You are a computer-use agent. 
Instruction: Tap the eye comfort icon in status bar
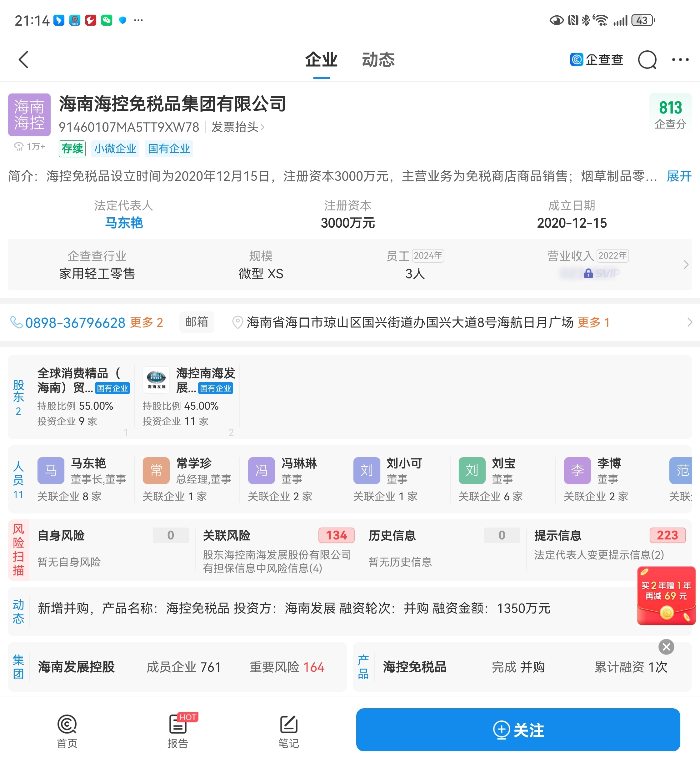(557, 20)
